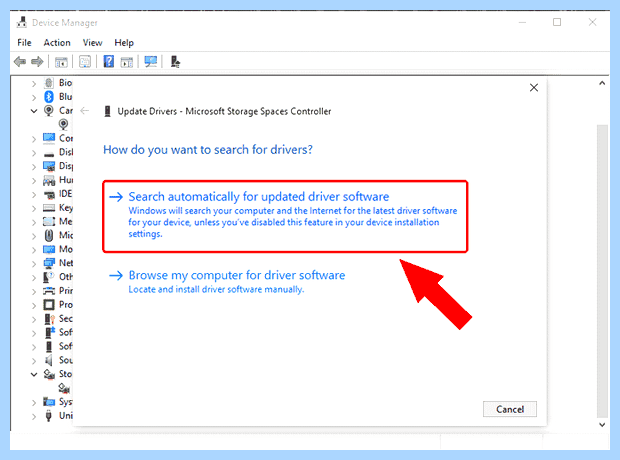Click the Cancel button
The image size is (620, 460).
(x=510, y=409)
